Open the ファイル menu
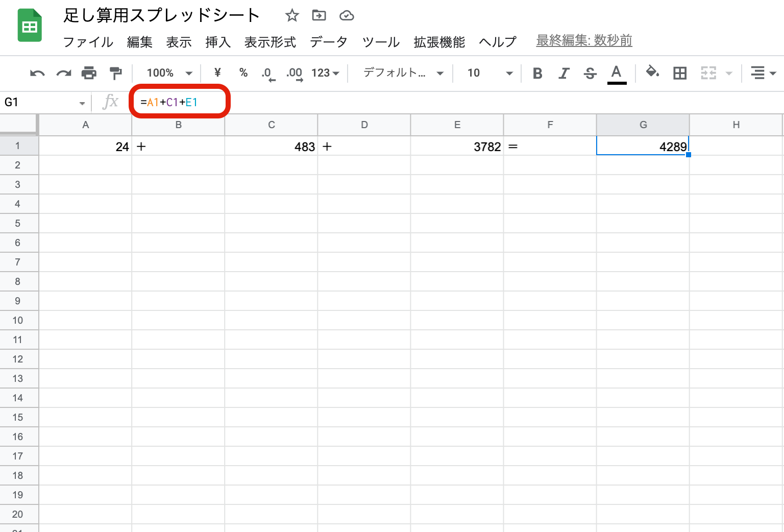Viewport: 784px width, 532px height. 88,42
